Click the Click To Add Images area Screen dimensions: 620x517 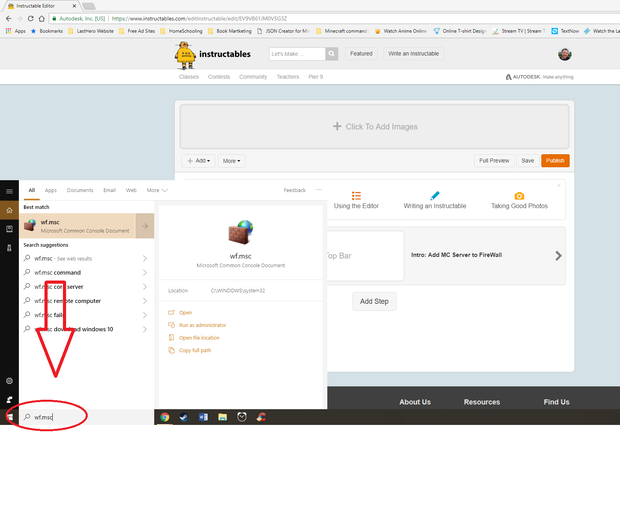(374, 127)
